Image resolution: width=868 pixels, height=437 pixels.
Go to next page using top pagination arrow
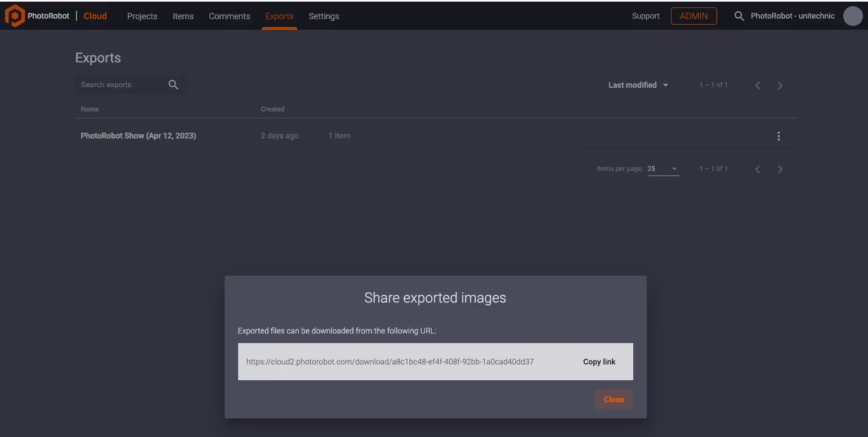point(780,85)
